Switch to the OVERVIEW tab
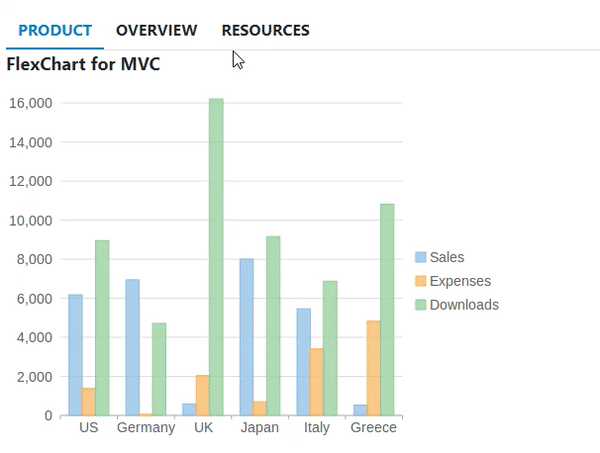The height and width of the screenshot is (453, 600). 156,30
